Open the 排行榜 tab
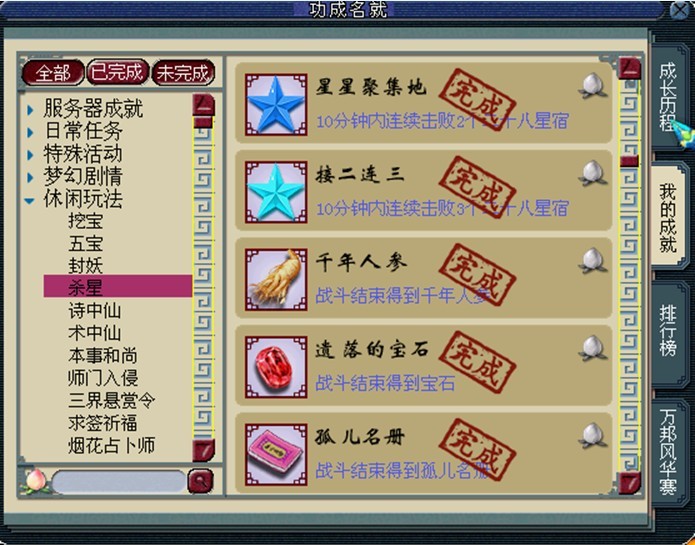695x545 pixels. click(668, 331)
